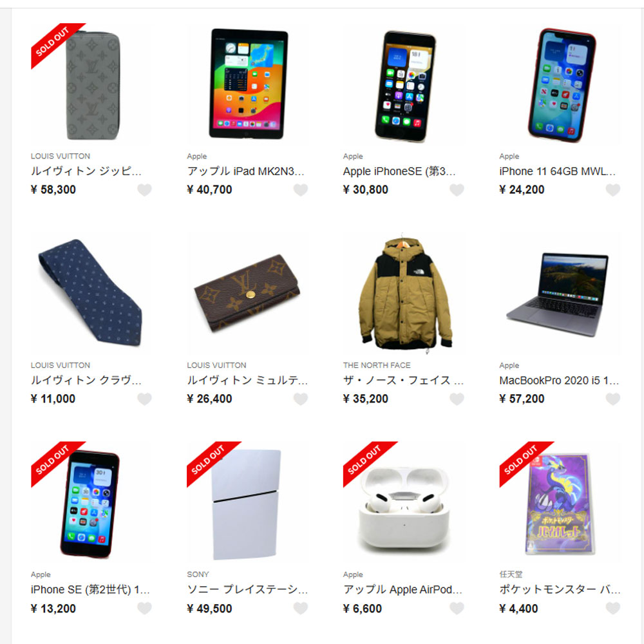The image size is (644, 644).
Task: Open the iPhone 11 64GB MWL title
Action: pyautogui.click(x=557, y=171)
